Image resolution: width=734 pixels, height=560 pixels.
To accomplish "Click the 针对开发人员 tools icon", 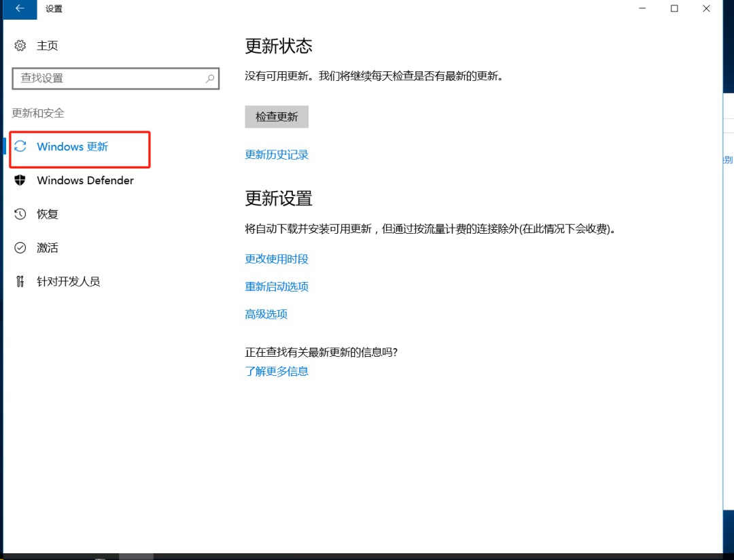I will click(x=20, y=281).
